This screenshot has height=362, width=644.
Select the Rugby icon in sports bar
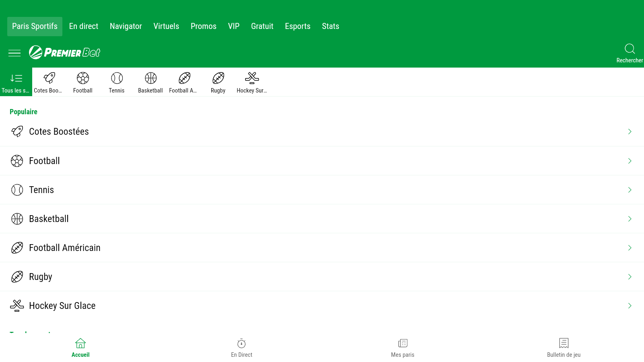[x=218, y=78]
